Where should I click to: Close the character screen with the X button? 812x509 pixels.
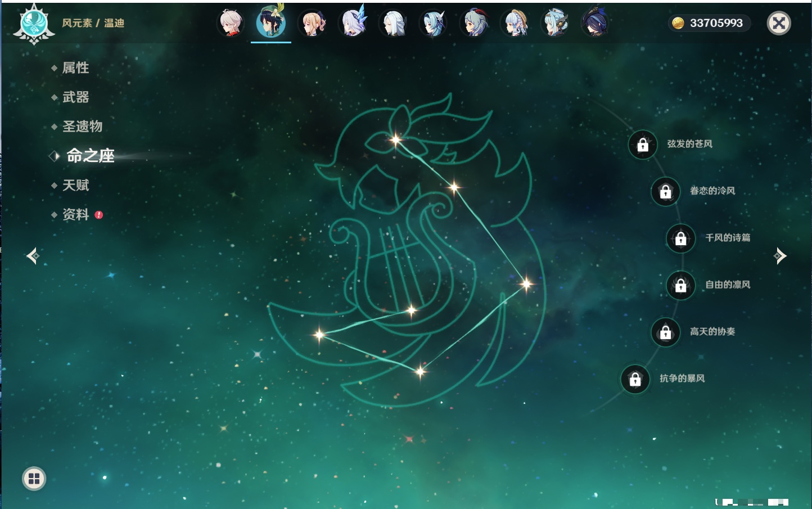point(779,23)
